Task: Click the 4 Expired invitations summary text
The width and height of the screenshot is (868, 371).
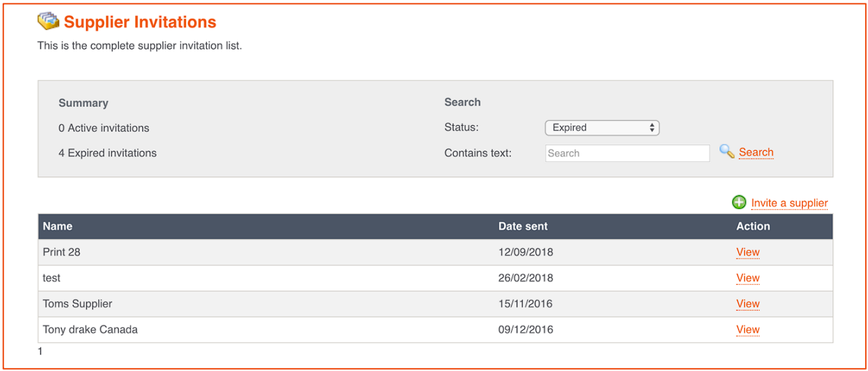Action: tap(108, 153)
